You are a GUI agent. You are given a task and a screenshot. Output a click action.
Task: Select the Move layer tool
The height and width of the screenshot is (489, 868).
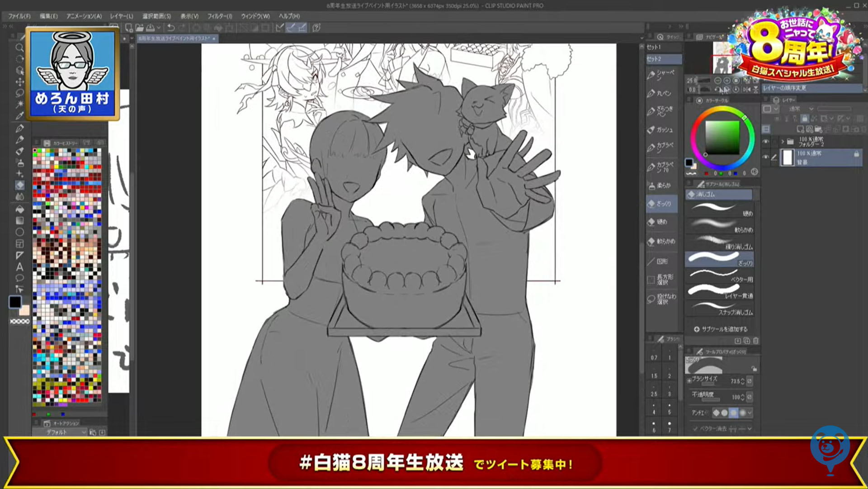(19, 82)
